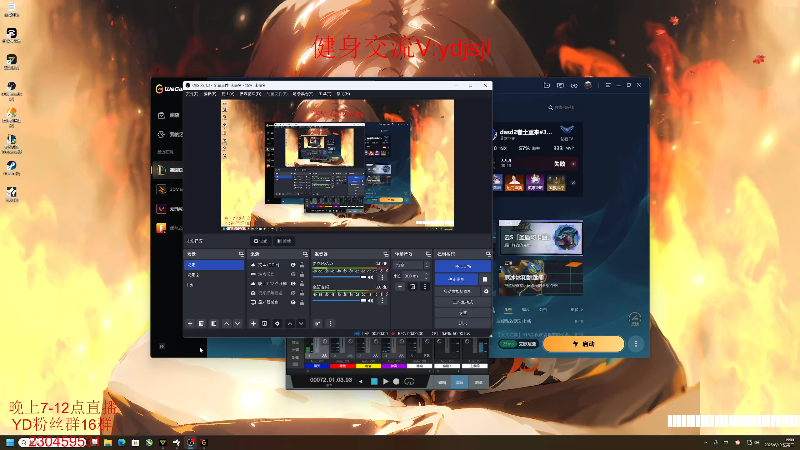Open three-dot menu in Audio Mixer toolbar

(330, 323)
